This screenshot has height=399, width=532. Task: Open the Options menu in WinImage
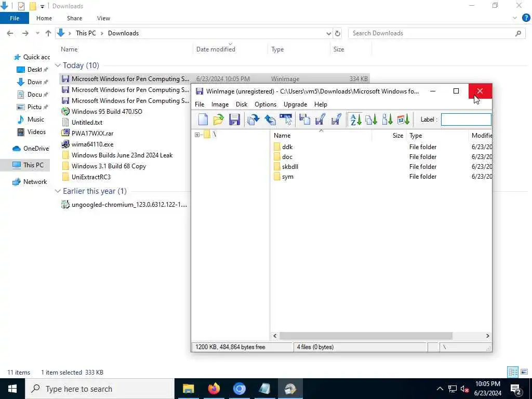pos(265,104)
